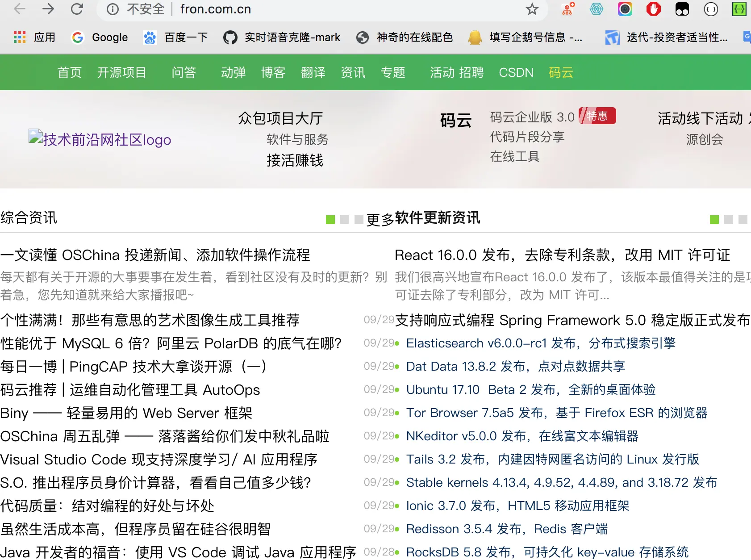Switch to 码云 in the green navigation bar
This screenshot has width=751, height=560.
point(561,72)
